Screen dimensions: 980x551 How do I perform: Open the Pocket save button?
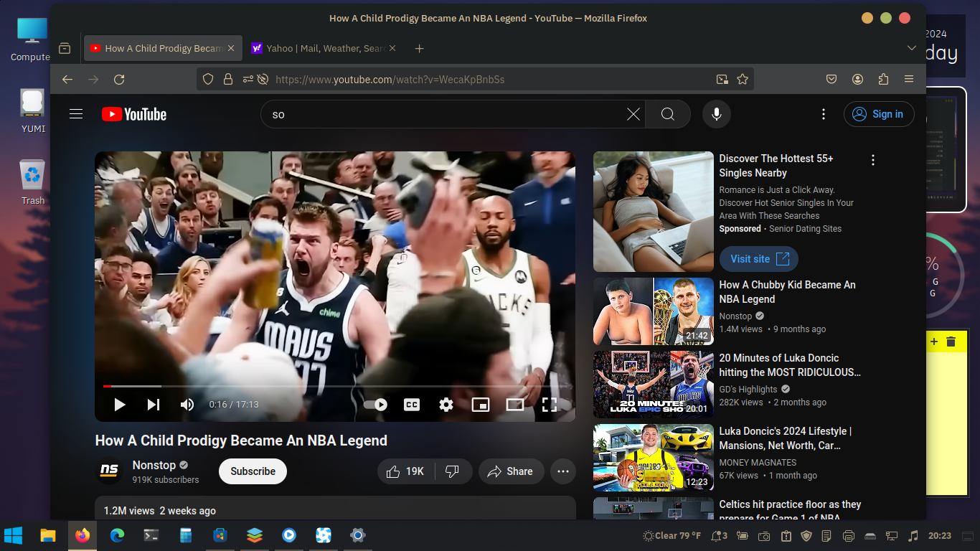click(831, 79)
